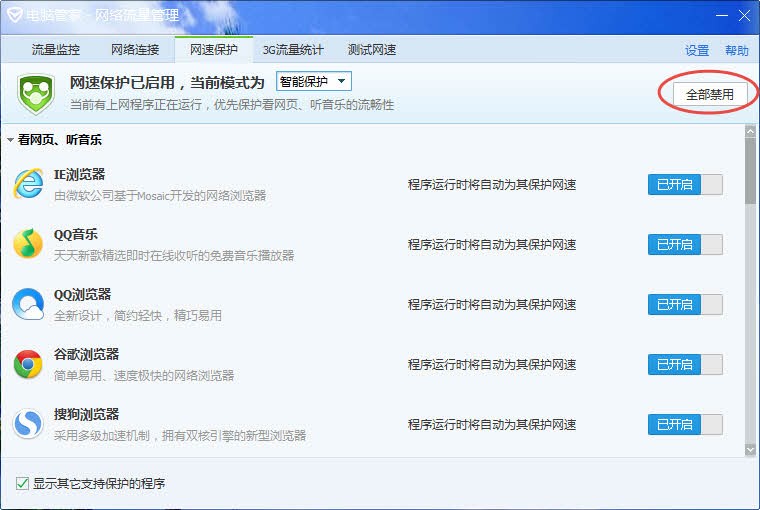Click 全新设计，简约轻快，精巧易用 description
Image resolution: width=760 pixels, height=510 pixels.
tap(138, 316)
